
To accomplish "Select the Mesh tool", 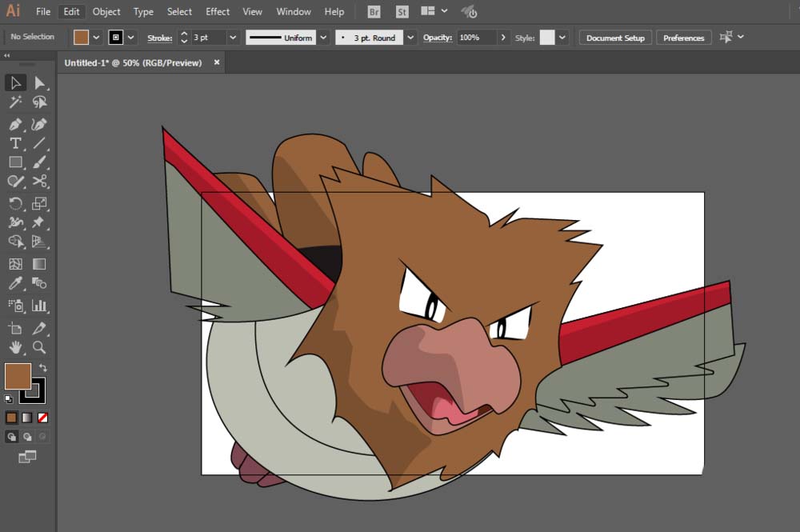I will click(x=15, y=264).
